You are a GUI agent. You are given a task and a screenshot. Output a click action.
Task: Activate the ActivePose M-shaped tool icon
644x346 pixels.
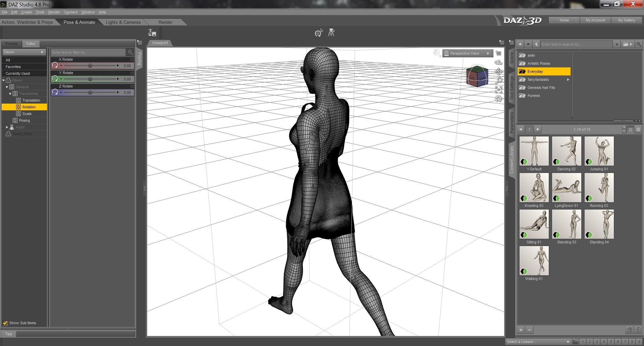pyautogui.click(x=331, y=33)
